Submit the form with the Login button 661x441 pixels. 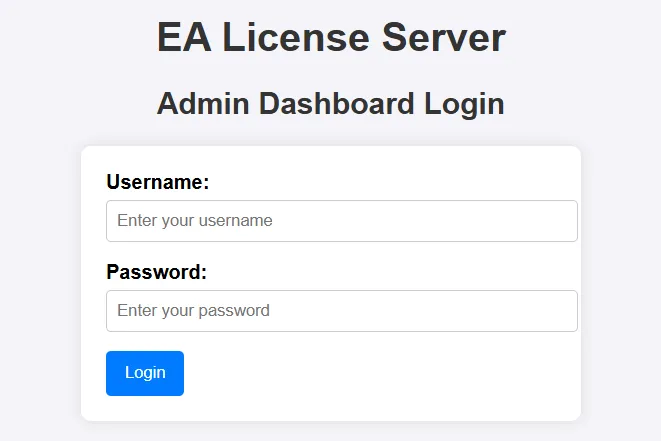pyautogui.click(x=145, y=373)
